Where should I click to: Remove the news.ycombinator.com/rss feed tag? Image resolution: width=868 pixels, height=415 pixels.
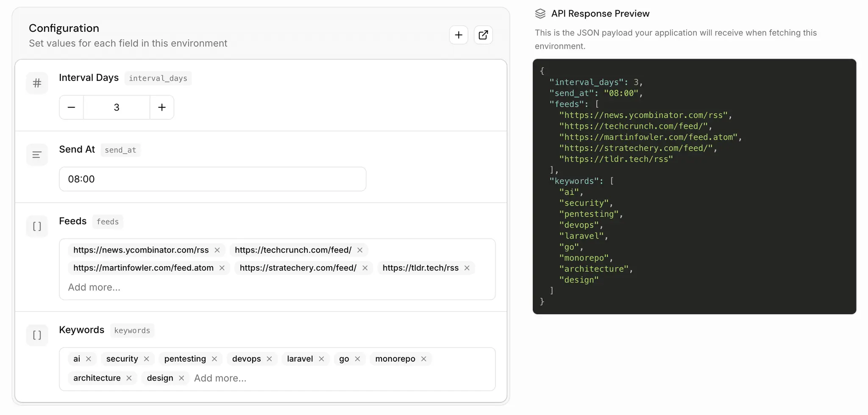[x=217, y=250]
